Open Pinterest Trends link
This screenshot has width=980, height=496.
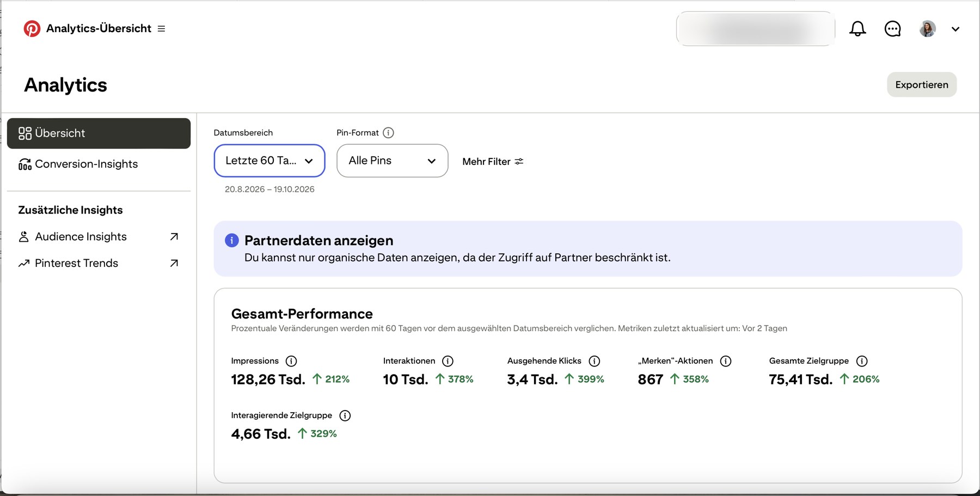pyautogui.click(x=76, y=263)
